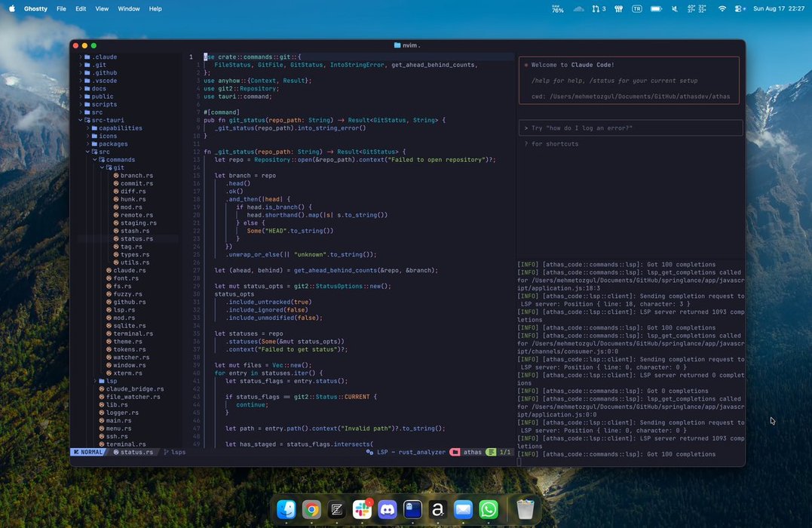812x528 pixels.
Task: Expand the lsp folder
Action: 95,381
